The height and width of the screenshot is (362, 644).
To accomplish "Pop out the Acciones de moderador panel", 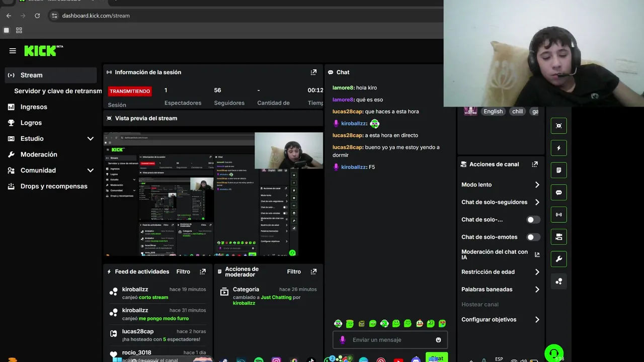I will (x=313, y=271).
